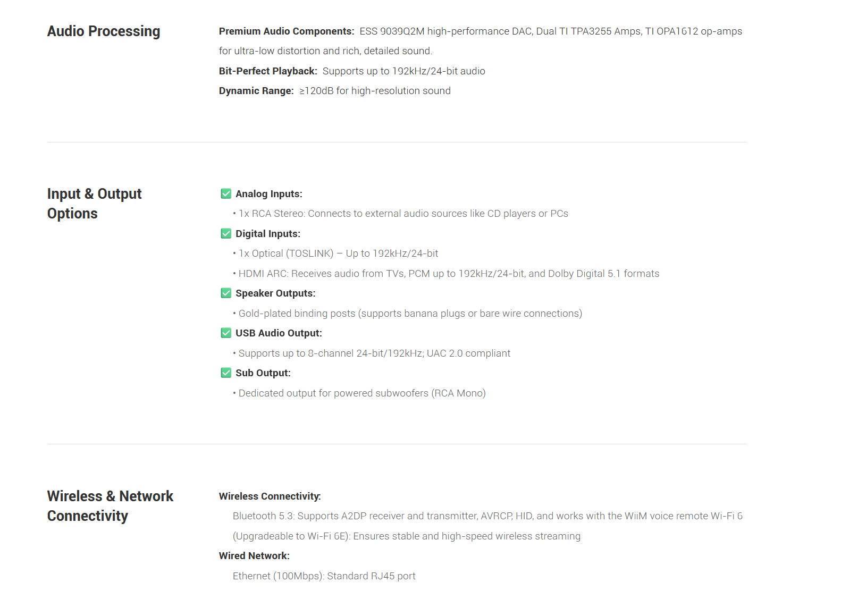Select the Wireless & Network Connectivity heading
The height and width of the screenshot is (616, 858).
[x=110, y=506]
